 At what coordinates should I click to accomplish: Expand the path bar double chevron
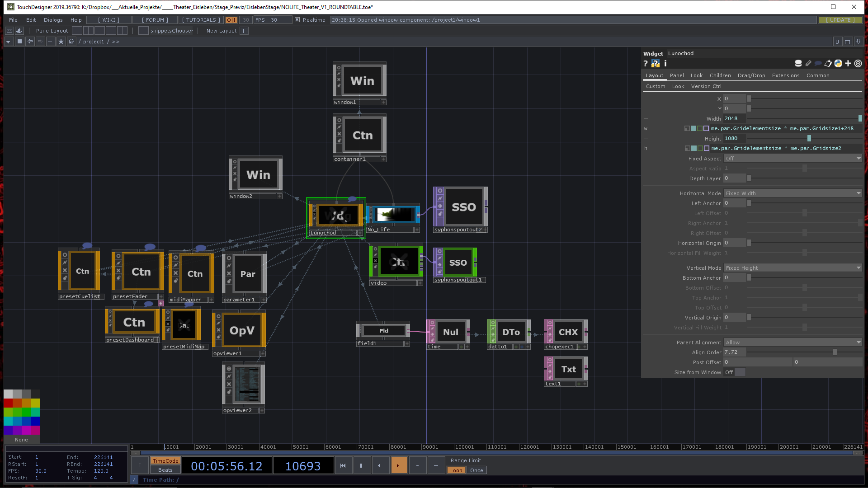coord(116,42)
